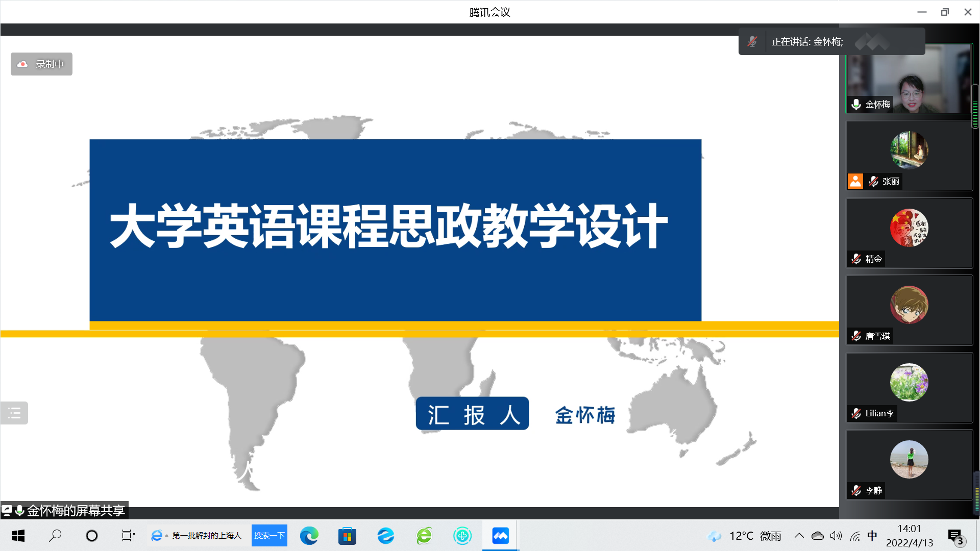Open Windows Task View

(128, 536)
